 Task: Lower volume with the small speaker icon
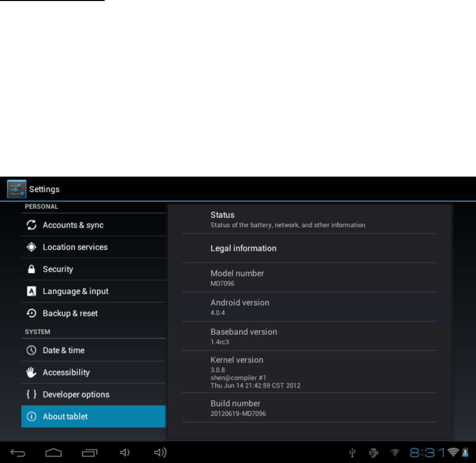click(x=125, y=453)
